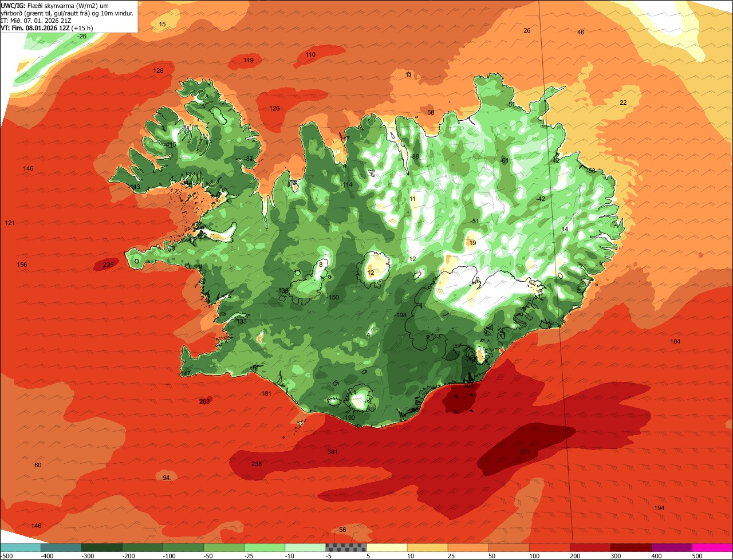
Task: Click the flux value 19 in the eastern highlands
Action: click(x=472, y=243)
